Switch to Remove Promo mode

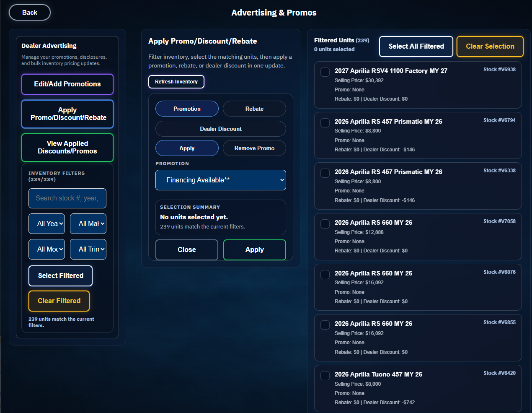click(254, 148)
